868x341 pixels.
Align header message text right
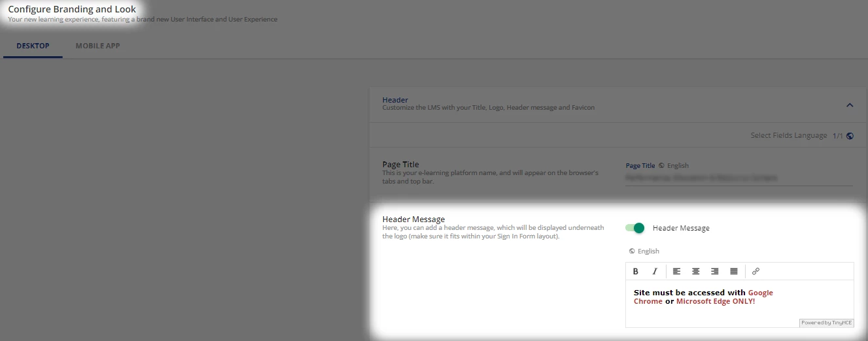point(715,271)
